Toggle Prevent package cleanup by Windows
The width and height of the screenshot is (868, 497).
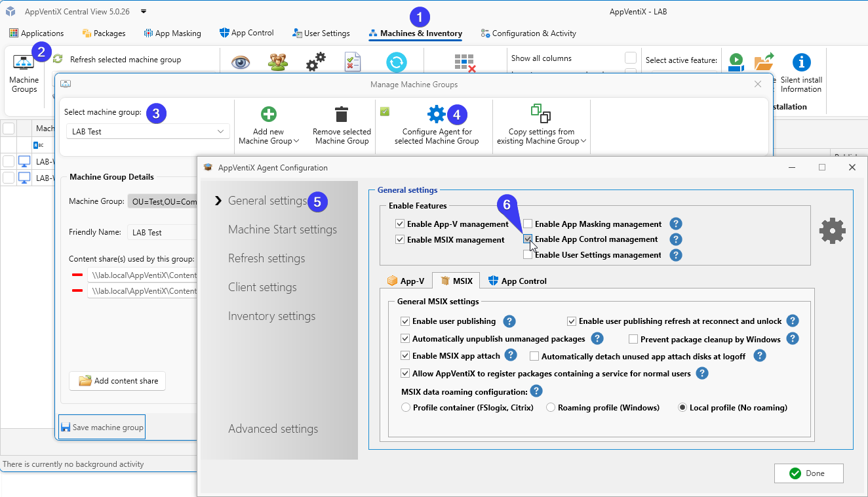(x=633, y=339)
